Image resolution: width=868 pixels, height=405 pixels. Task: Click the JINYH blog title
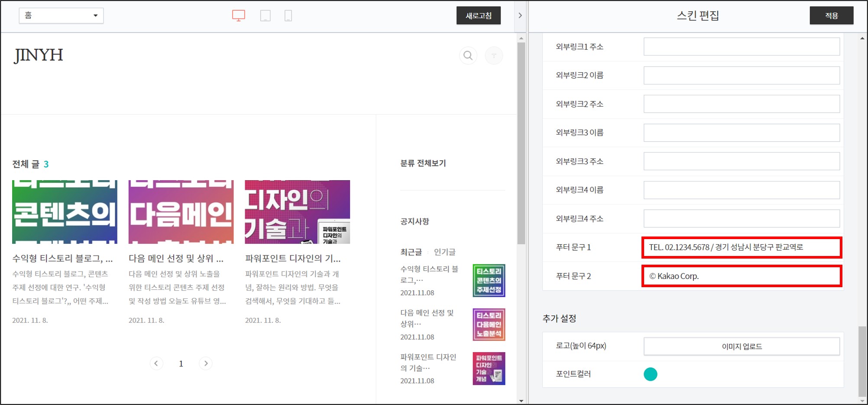39,55
